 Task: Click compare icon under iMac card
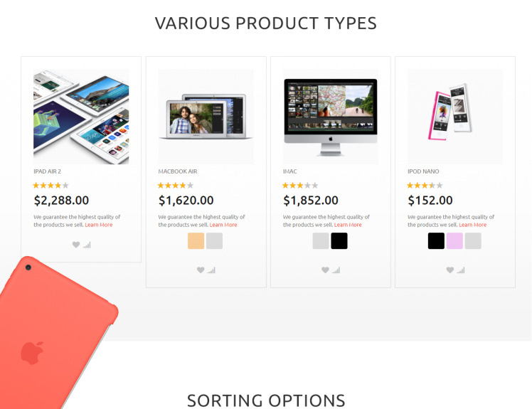[x=336, y=270]
